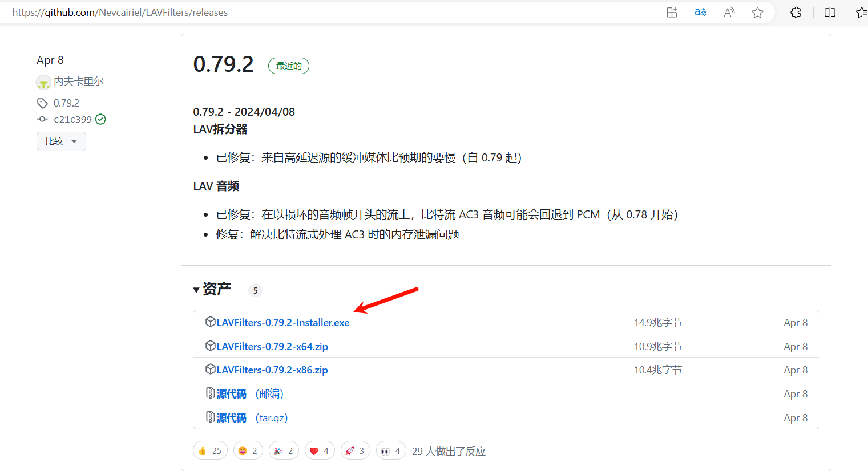
Task: Toggle the heart reaction
Action: coord(320,450)
